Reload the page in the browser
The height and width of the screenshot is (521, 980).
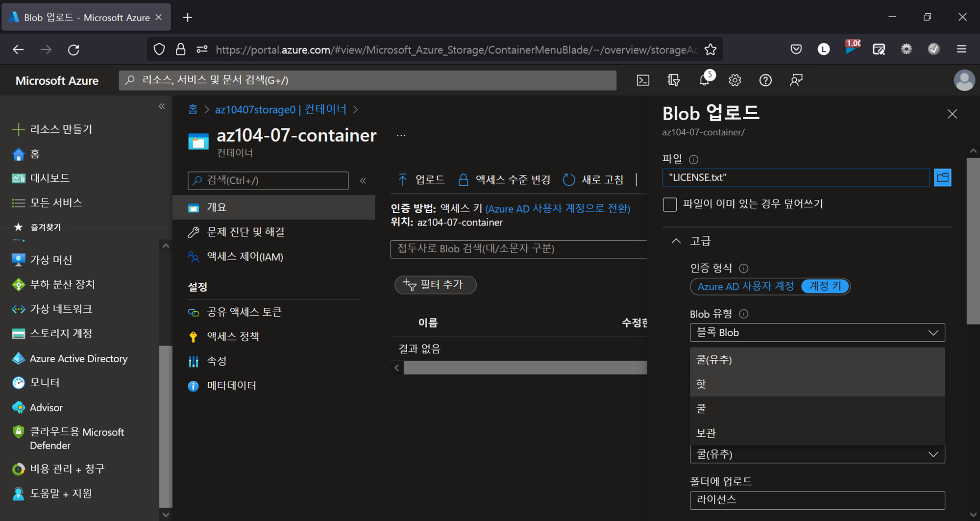tap(73, 50)
